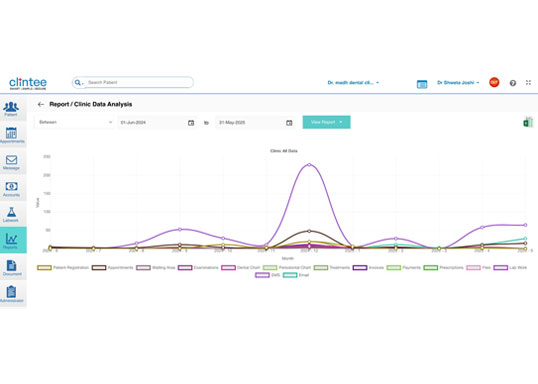
Task: Expand the Between date range dropdown
Action: coord(74,122)
